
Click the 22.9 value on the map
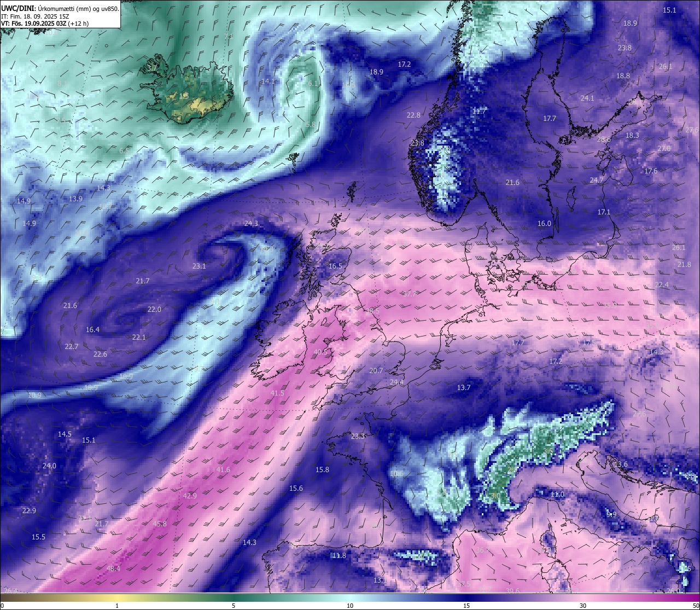click(x=29, y=510)
